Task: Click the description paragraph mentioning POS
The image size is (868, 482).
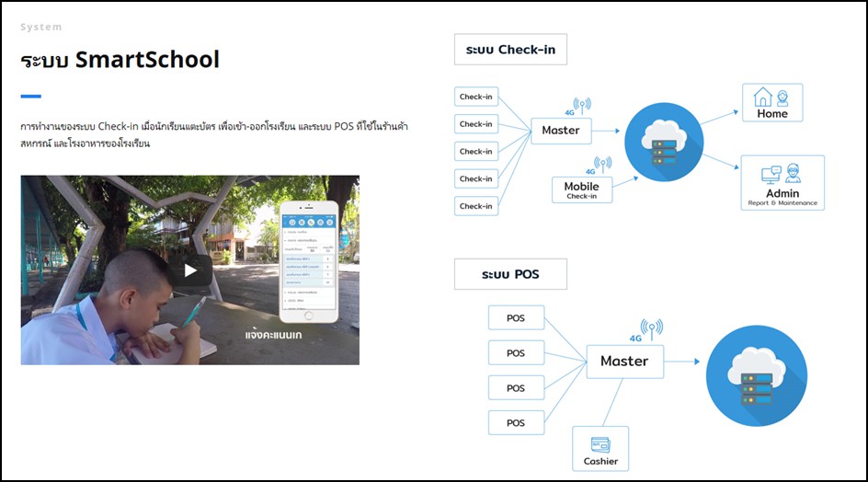Action: point(214,134)
